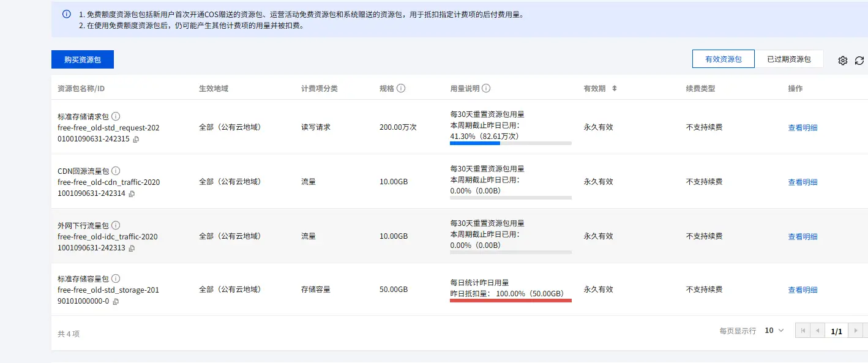This screenshot has width=868, height=363.
Task: Show info for 标准存储容量包
Action: click(x=116, y=279)
